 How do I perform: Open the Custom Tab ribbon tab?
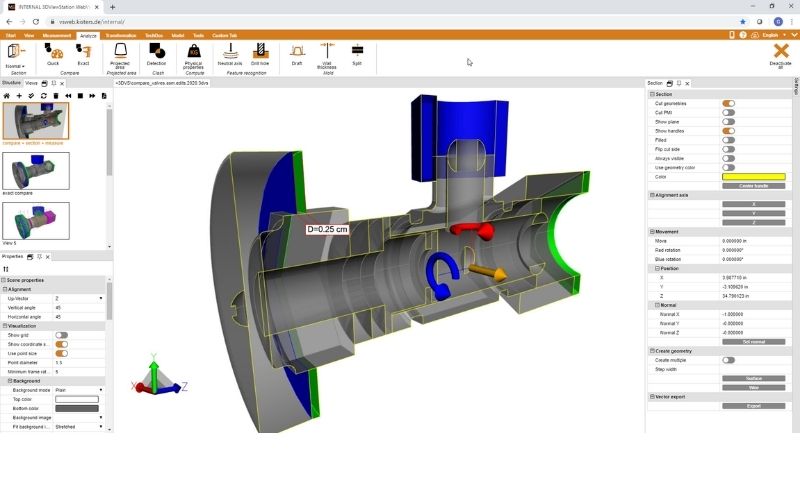224,36
